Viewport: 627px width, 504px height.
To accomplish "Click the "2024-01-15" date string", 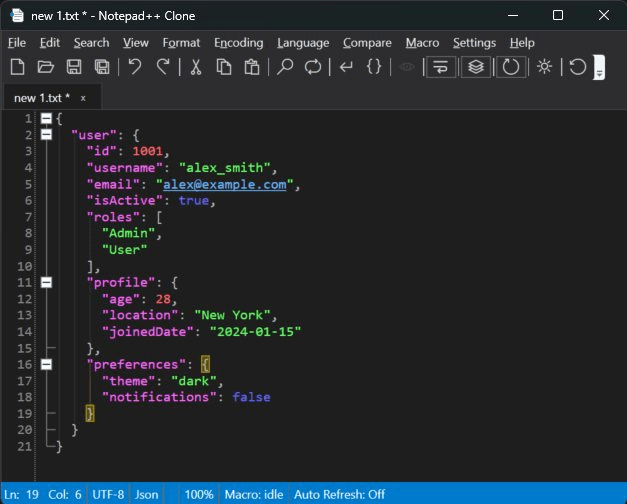I will [255, 332].
